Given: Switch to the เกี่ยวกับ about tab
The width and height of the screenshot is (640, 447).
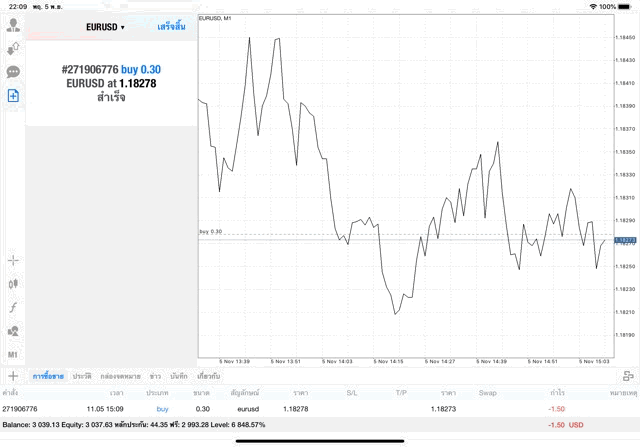Looking at the screenshot, I should coord(209,376).
